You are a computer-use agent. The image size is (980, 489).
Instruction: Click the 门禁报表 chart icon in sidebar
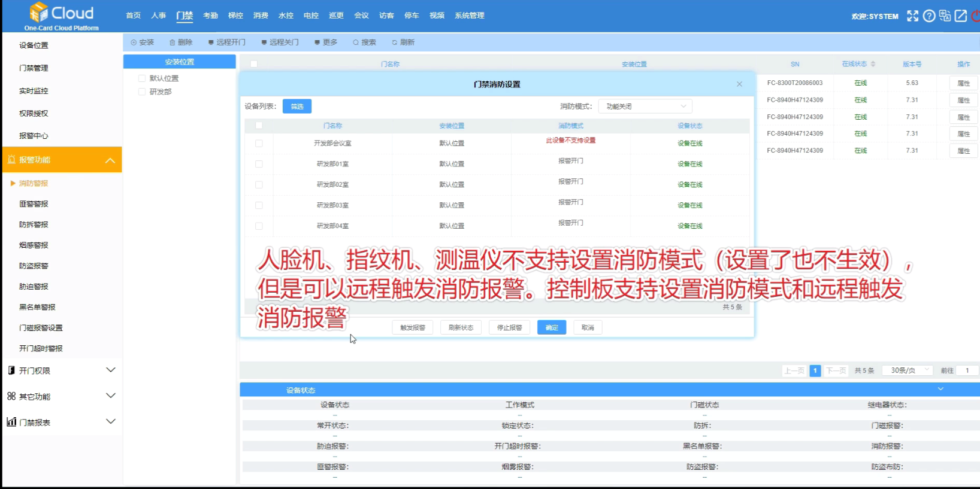[11, 422]
